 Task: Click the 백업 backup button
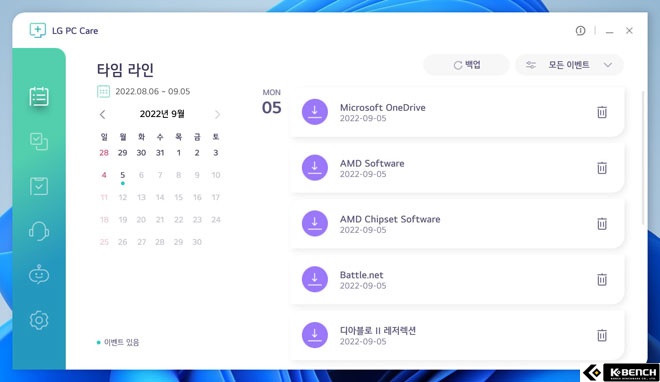pyautogui.click(x=466, y=65)
